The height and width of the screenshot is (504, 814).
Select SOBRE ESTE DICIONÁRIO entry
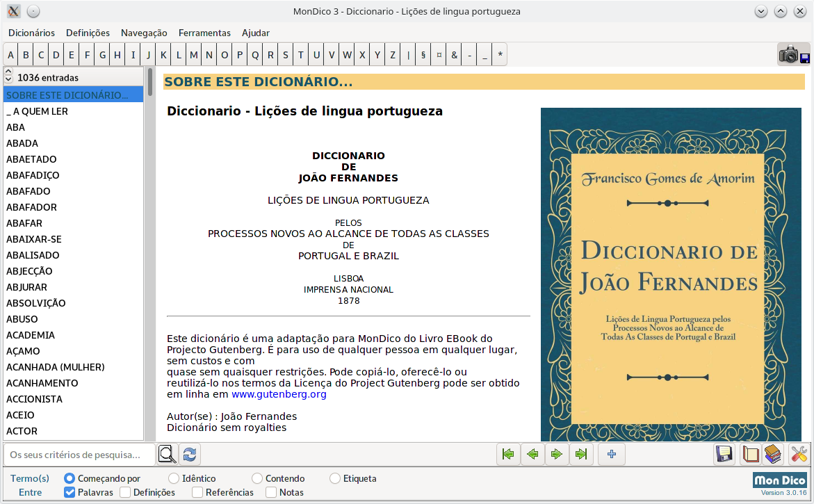tap(73, 95)
